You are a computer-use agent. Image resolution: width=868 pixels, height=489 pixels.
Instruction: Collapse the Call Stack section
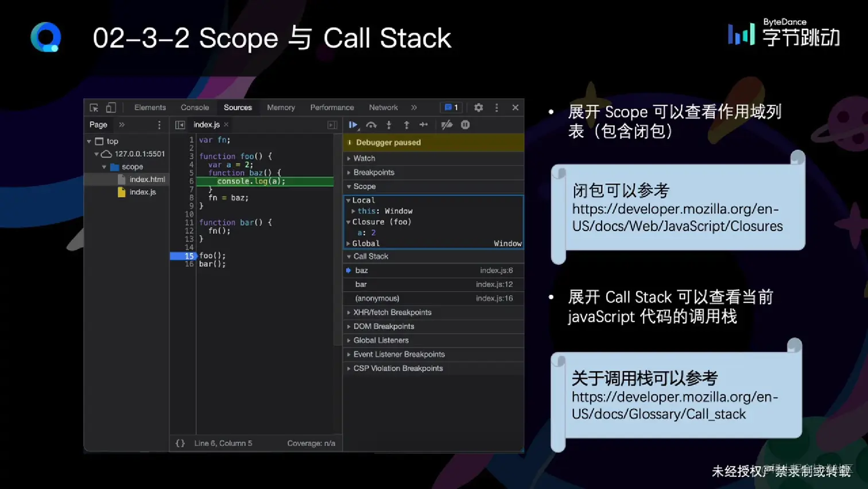[x=433, y=256]
